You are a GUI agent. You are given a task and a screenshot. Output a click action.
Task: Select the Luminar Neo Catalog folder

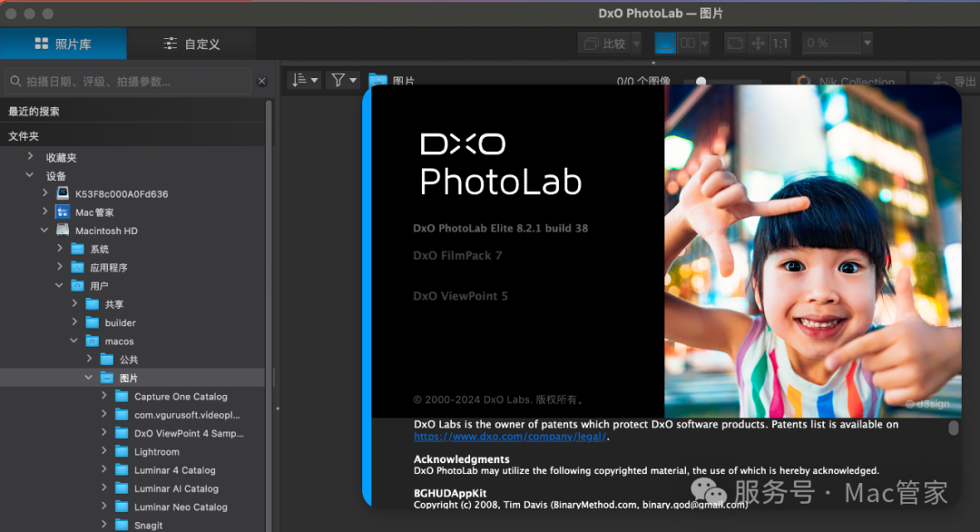[x=181, y=507]
